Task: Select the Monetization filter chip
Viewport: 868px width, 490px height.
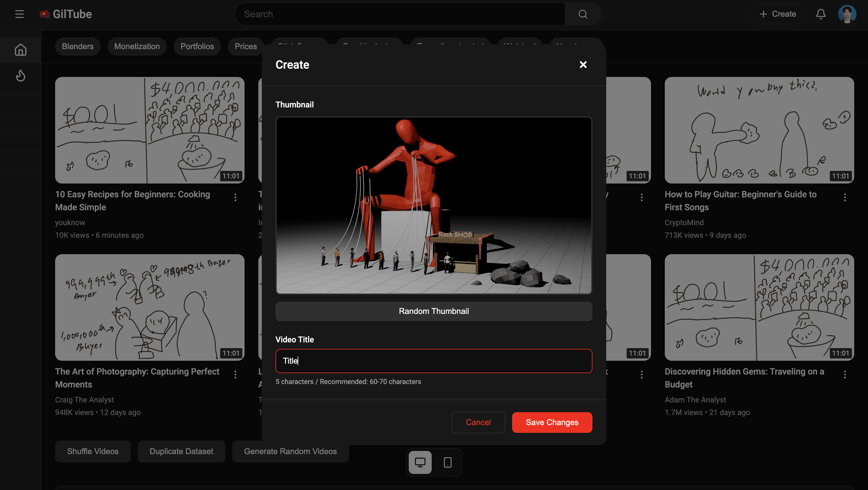Action: [137, 46]
